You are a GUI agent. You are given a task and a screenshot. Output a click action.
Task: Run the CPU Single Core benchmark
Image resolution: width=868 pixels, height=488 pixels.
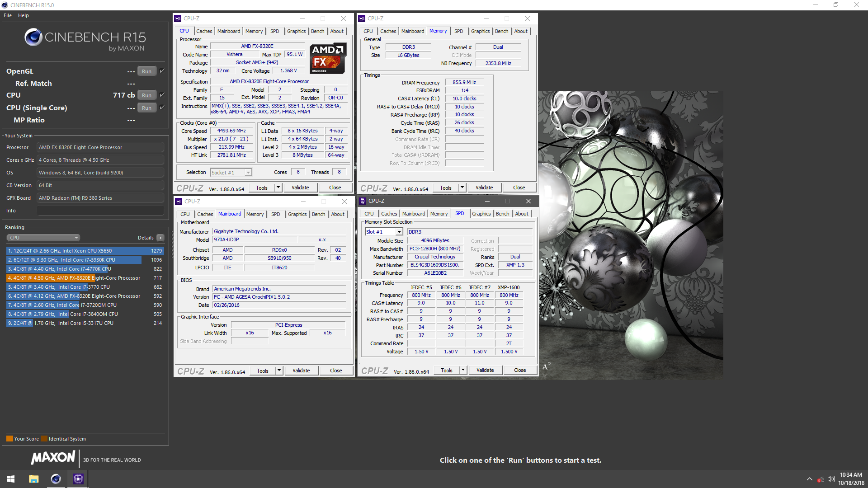146,108
